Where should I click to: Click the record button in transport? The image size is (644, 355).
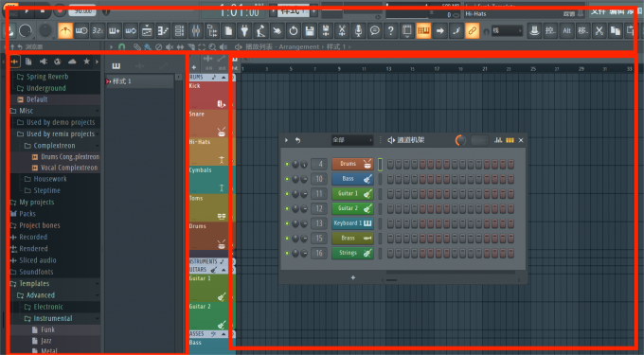(60, 10)
